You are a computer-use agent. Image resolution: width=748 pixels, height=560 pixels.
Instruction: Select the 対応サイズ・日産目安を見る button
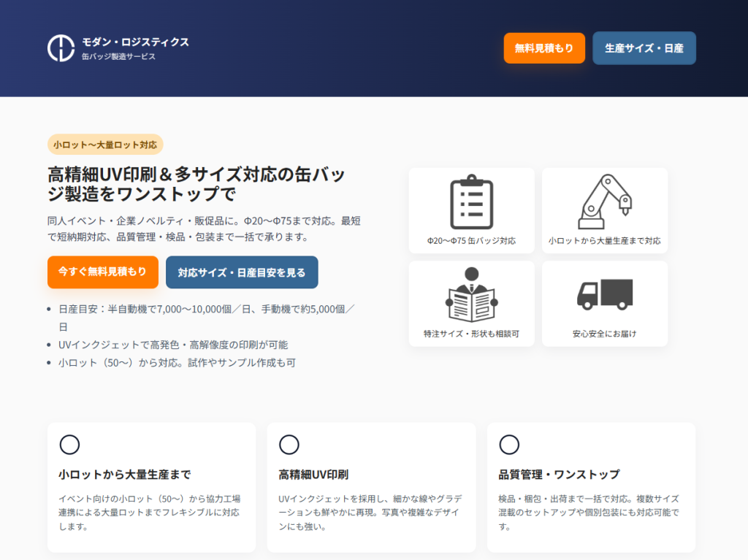tap(242, 272)
